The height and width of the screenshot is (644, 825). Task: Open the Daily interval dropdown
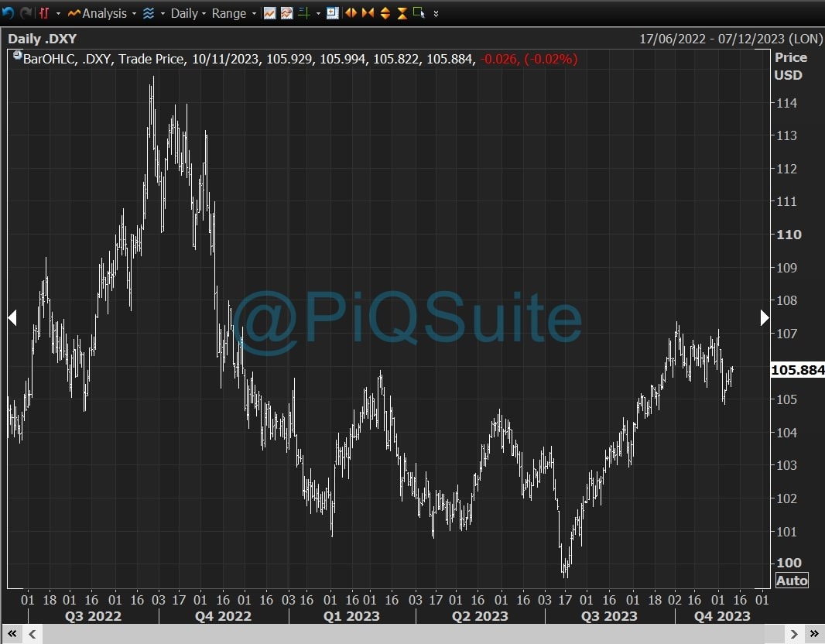click(x=188, y=13)
